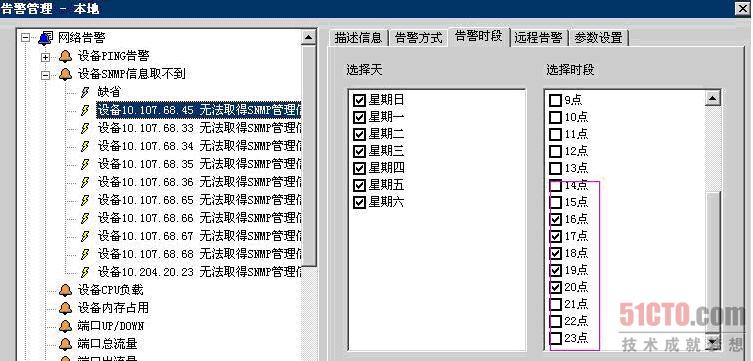Open the 参数设置 tab
This screenshot has height=361, width=753.
point(598,38)
